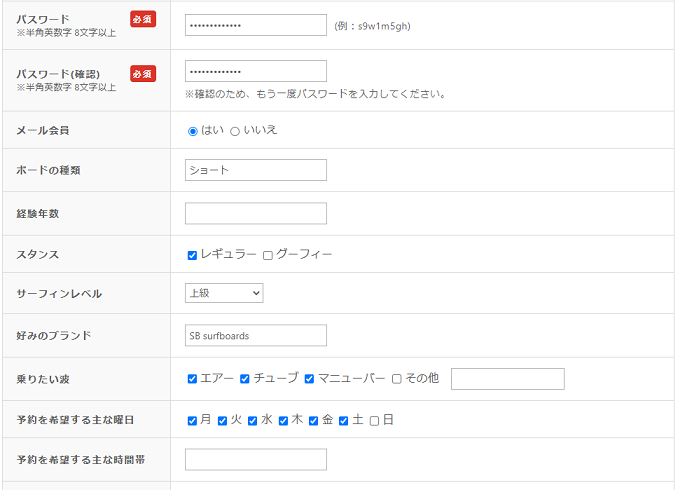
Task: Focus the パスワード(確認) field
Action: pyautogui.click(x=255, y=71)
